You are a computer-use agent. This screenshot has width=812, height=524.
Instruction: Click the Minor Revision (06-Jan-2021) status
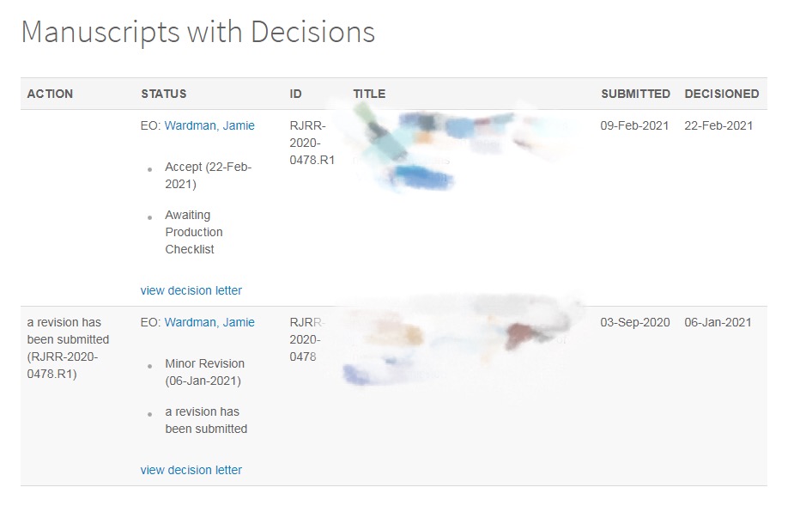pyautogui.click(x=204, y=372)
